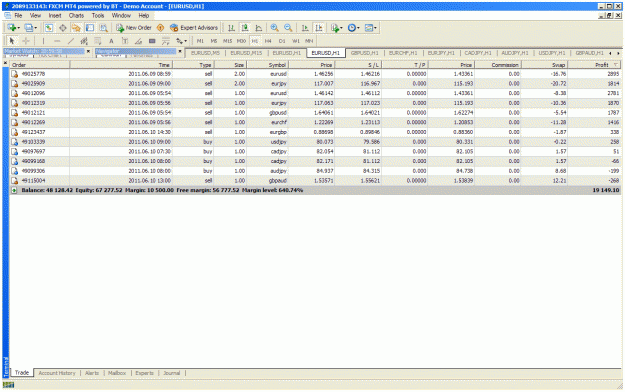
Task: Select the Text 'A' drawing tool
Action: 111,41
